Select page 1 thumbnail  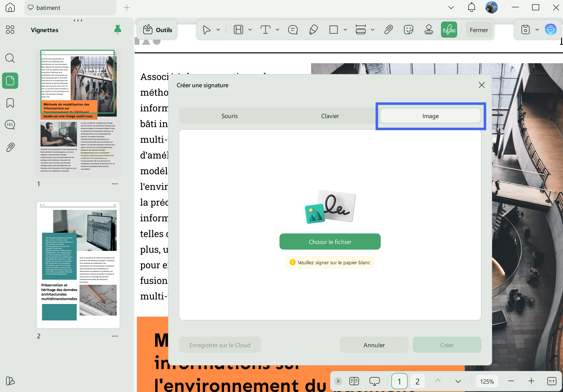click(78, 113)
